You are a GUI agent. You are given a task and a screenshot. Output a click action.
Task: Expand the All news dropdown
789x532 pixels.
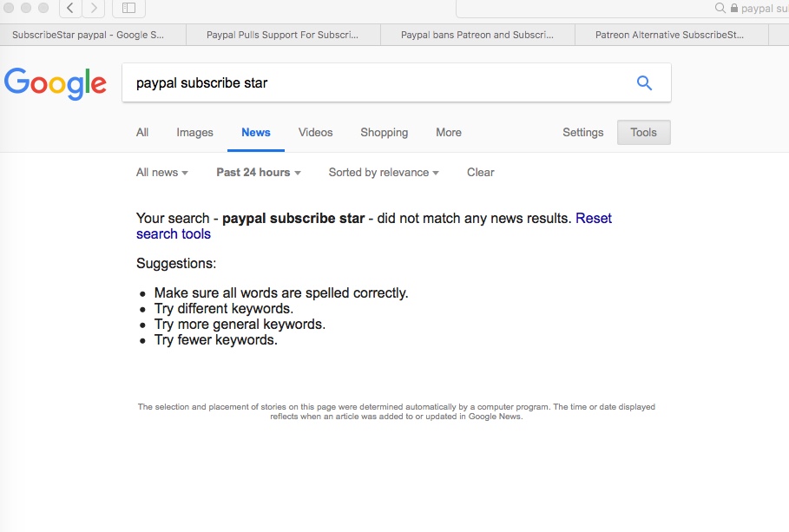pyautogui.click(x=162, y=173)
